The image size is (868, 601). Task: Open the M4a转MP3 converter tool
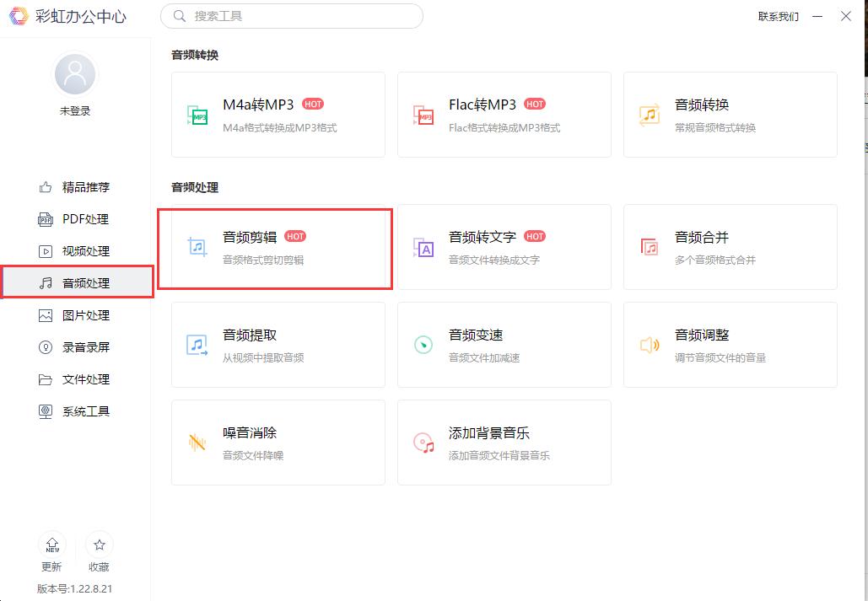point(278,115)
